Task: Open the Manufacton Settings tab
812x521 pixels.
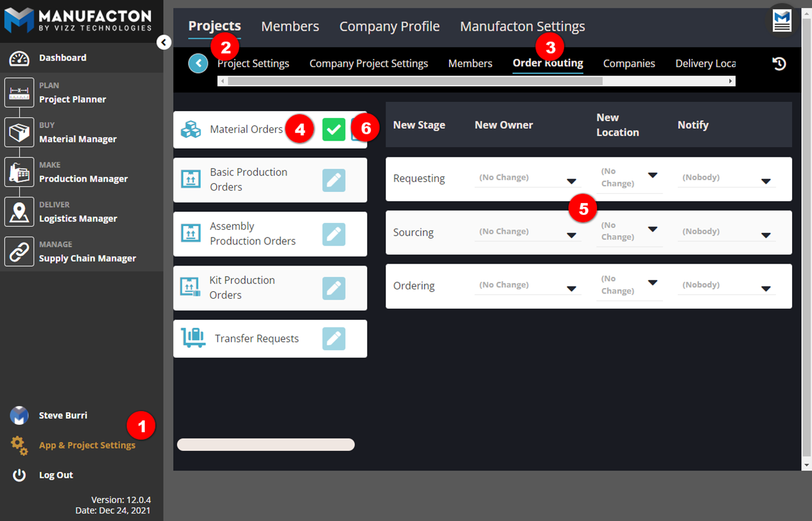Action: coord(522,27)
